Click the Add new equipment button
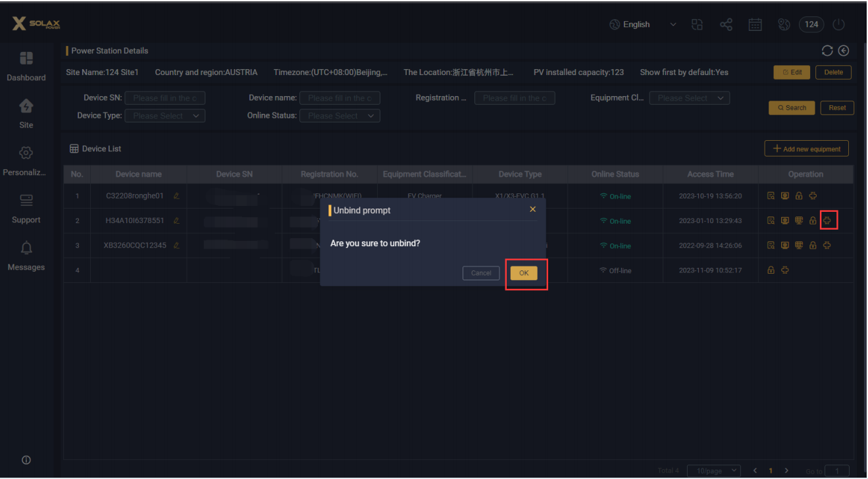The image size is (868, 479). [x=806, y=148]
